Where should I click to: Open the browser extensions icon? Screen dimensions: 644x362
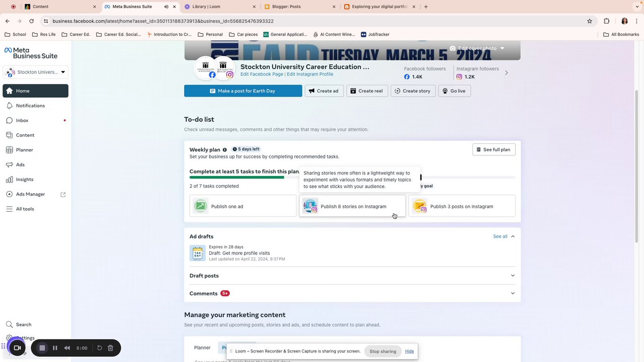click(606, 21)
